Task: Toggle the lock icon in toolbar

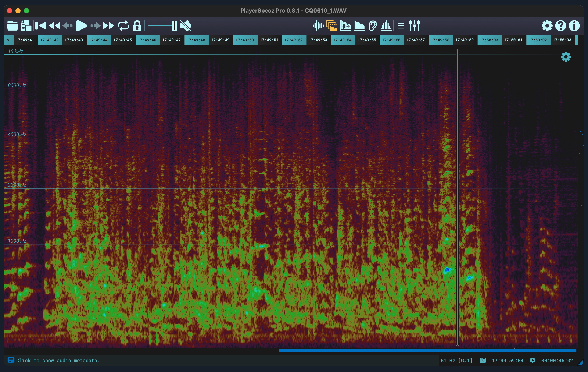Action: click(137, 26)
